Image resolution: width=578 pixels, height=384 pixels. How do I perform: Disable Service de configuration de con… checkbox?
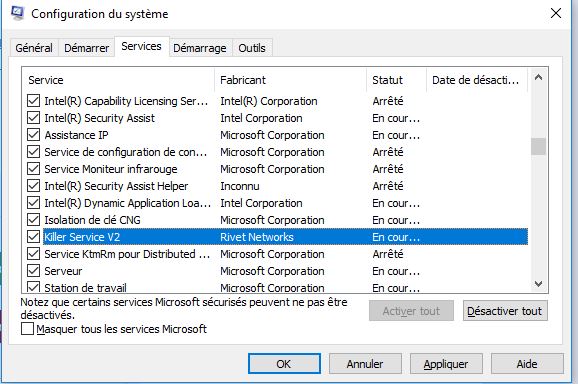34,152
